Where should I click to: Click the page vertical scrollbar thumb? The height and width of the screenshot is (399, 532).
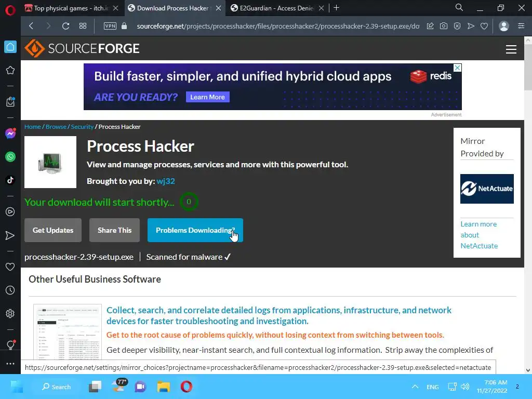click(528, 67)
